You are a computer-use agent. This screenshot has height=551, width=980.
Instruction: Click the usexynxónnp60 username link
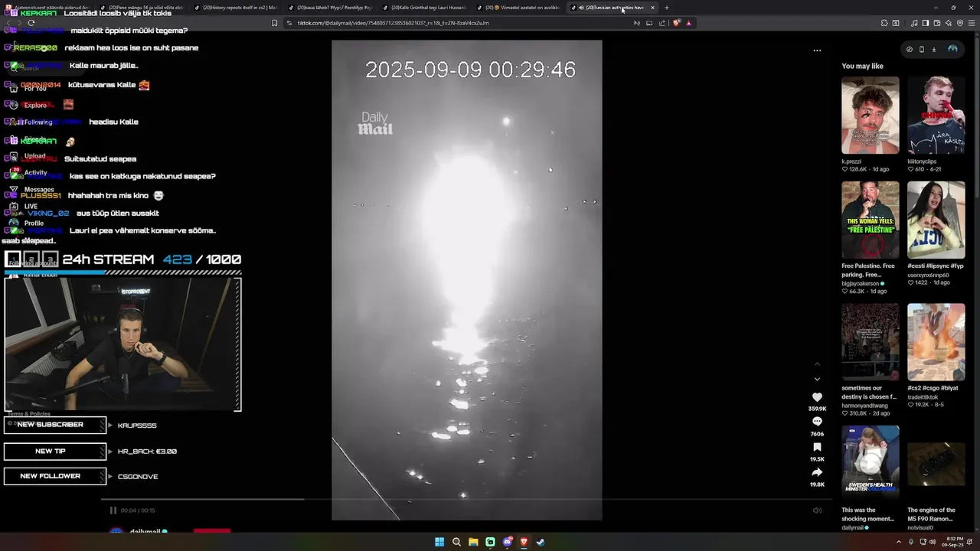pyautogui.click(x=928, y=275)
